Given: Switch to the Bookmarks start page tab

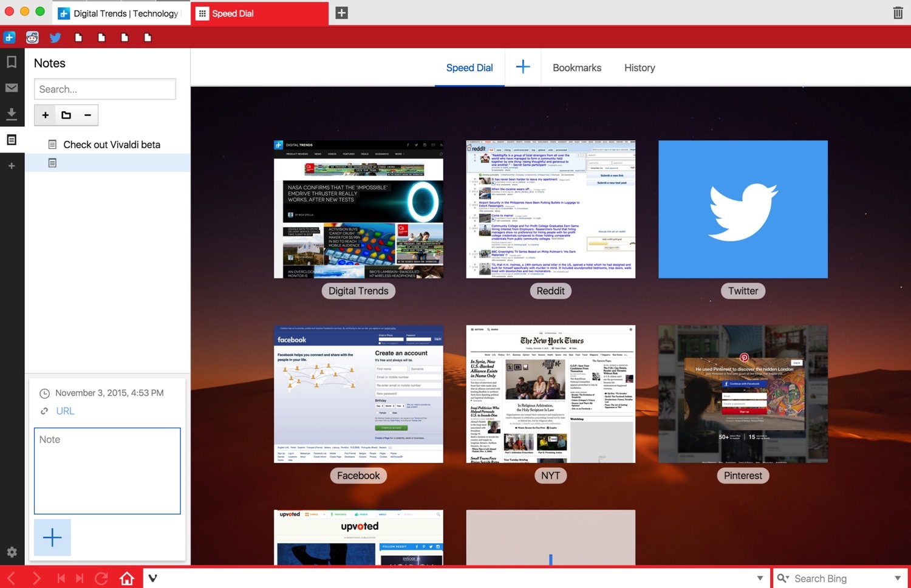Looking at the screenshot, I should tap(577, 68).
